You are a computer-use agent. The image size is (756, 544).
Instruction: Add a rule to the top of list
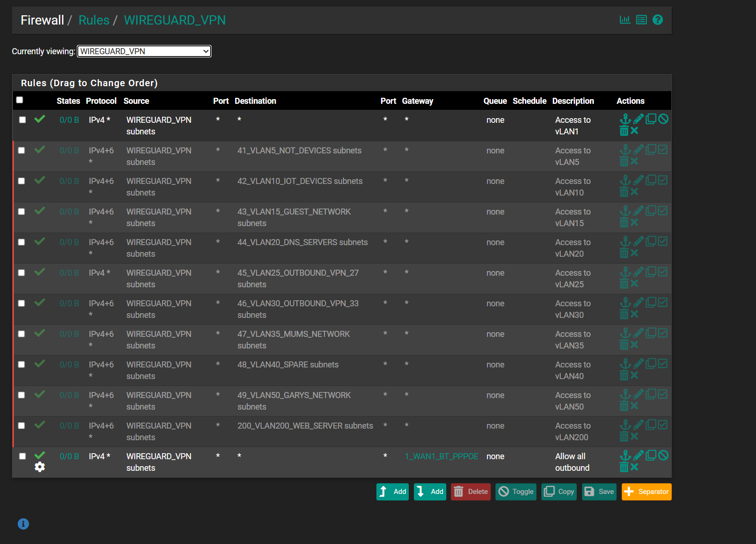(x=392, y=492)
